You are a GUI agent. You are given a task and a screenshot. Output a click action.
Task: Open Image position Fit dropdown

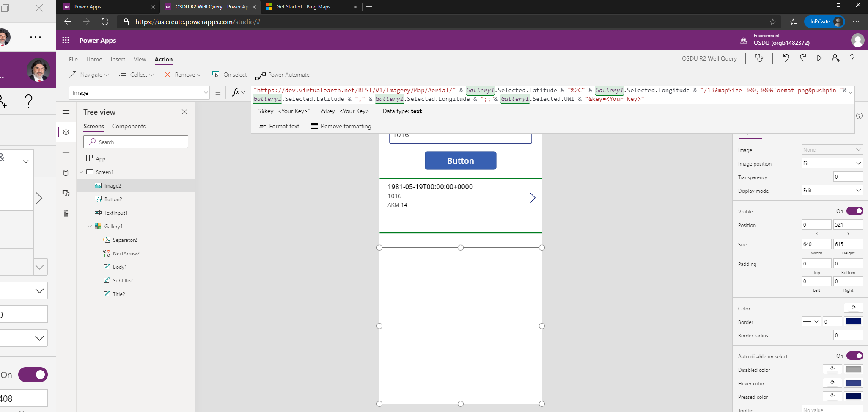[832, 163]
